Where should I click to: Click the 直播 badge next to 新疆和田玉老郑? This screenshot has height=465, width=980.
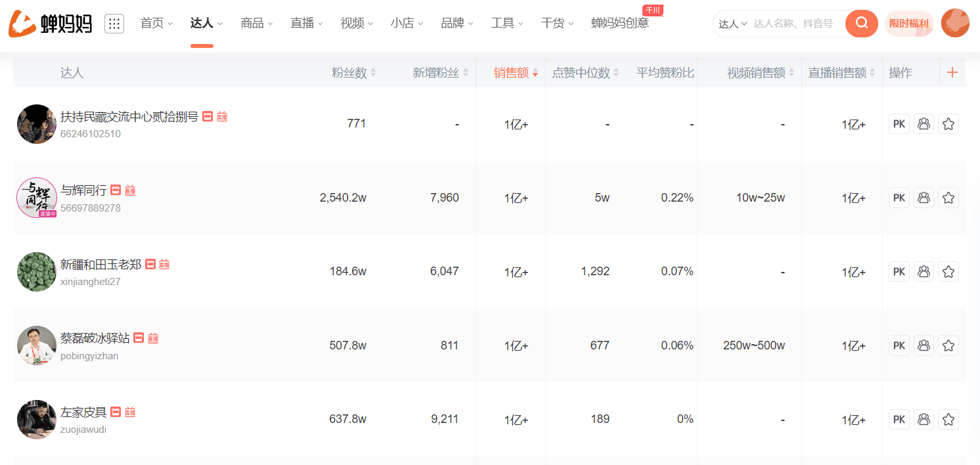(x=164, y=264)
